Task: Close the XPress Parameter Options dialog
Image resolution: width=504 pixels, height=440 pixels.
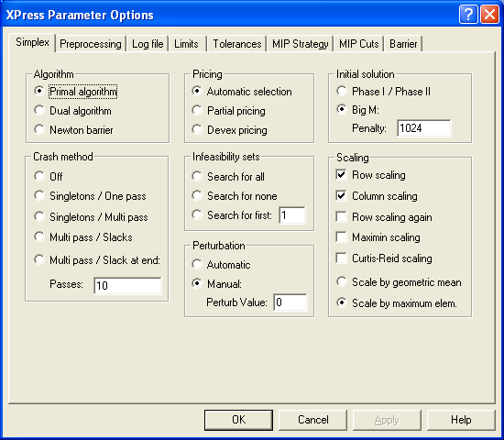Action: pyautogui.click(x=489, y=15)
